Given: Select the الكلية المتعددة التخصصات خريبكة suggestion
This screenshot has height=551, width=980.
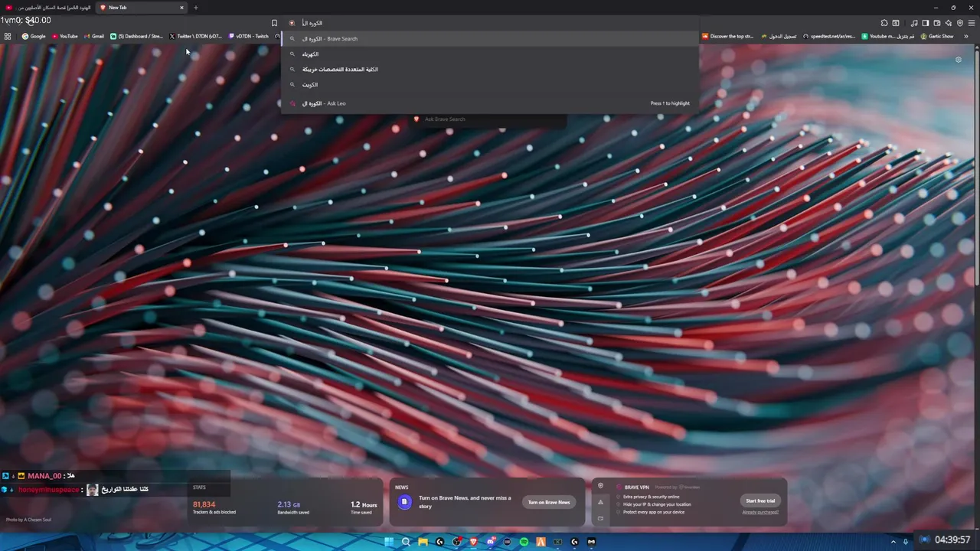Looking at the screenshot, I should 490,70.
